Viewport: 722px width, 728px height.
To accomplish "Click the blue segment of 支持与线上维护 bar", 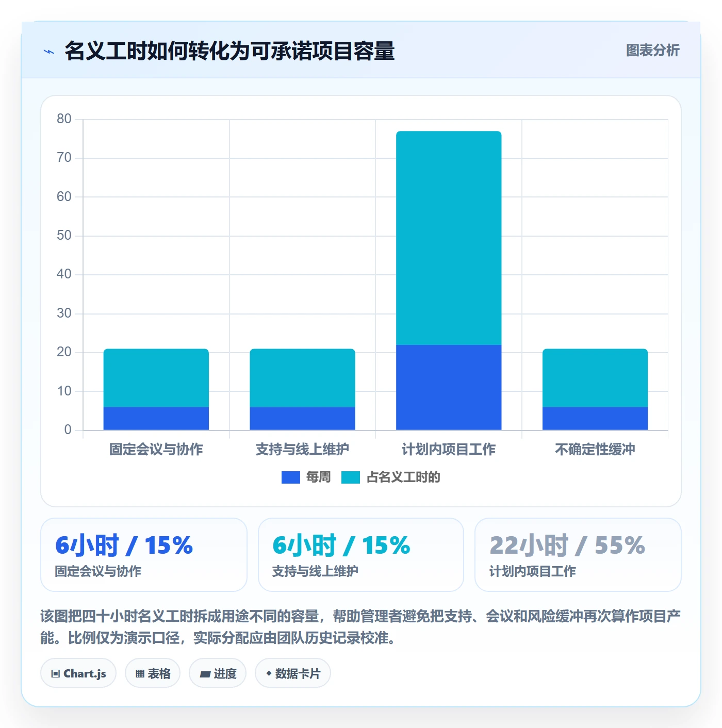I will pos(303,419).
